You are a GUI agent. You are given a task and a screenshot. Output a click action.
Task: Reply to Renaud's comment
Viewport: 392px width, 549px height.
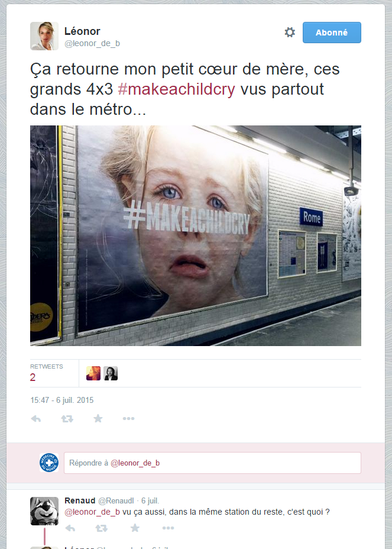[x=70, y=528]
